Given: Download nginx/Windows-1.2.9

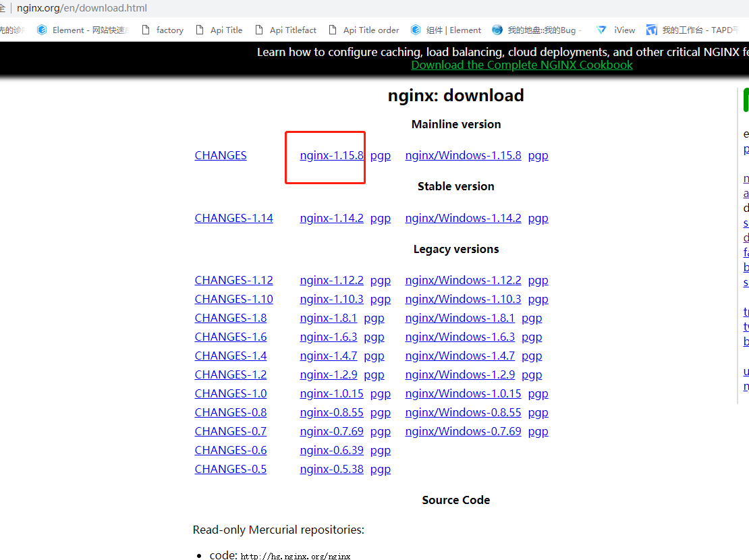Looking at the screenshot, I should 460,374.
